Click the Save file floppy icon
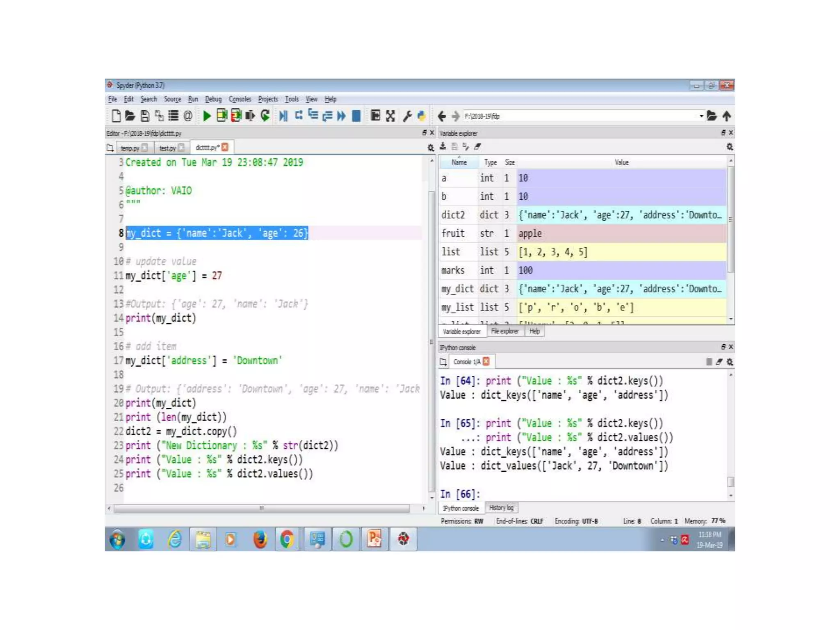This screenshot has height=630, width=840. pyautogui.click(x=144, y=116)
